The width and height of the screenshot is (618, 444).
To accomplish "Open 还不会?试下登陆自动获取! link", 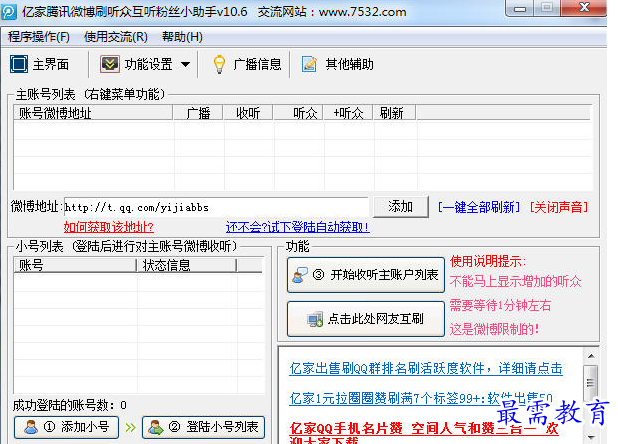I will coord(298,227).
